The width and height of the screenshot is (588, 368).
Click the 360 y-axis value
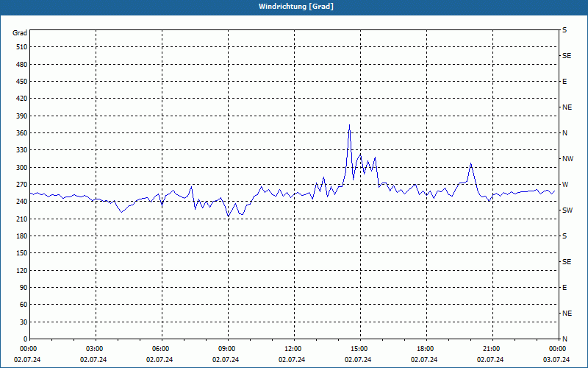coord(22,133)
